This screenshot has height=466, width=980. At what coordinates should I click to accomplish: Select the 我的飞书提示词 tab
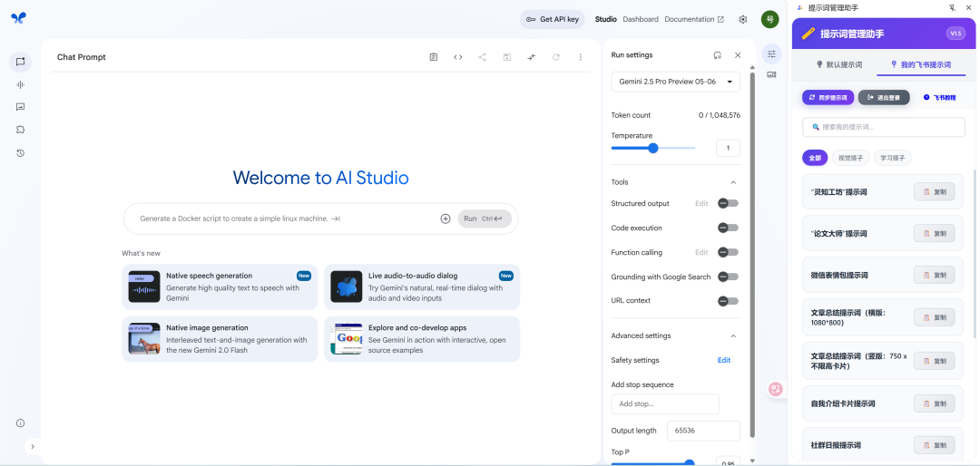(x=921, y=64)
